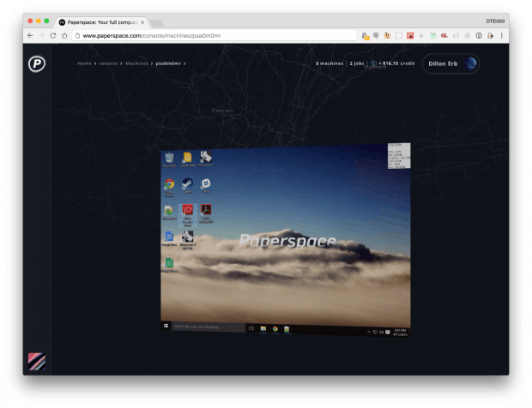
Task: Open File Explorer on Windows taskbar
Action: point(263,328)
